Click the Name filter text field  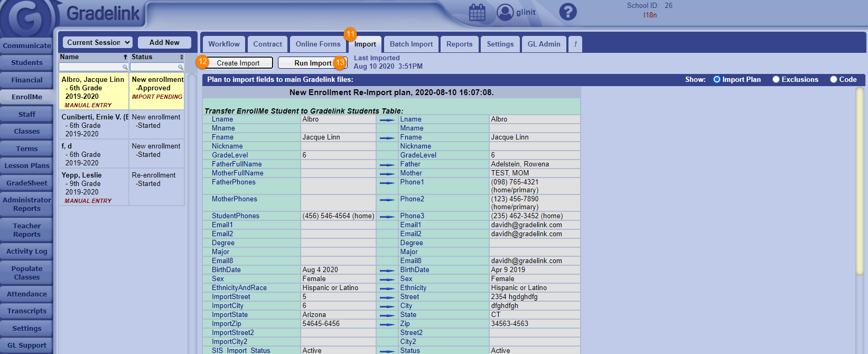[x=90, y=67]
